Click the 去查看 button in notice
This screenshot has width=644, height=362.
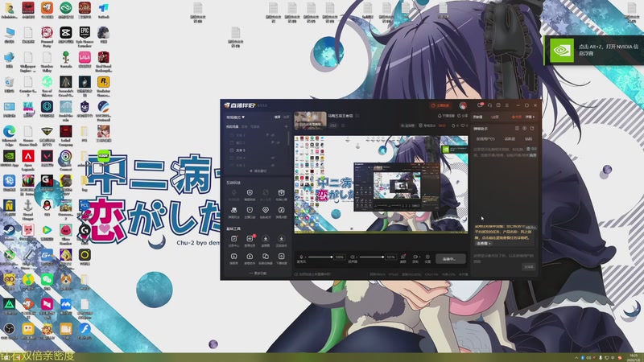click(x=484, y=244)
